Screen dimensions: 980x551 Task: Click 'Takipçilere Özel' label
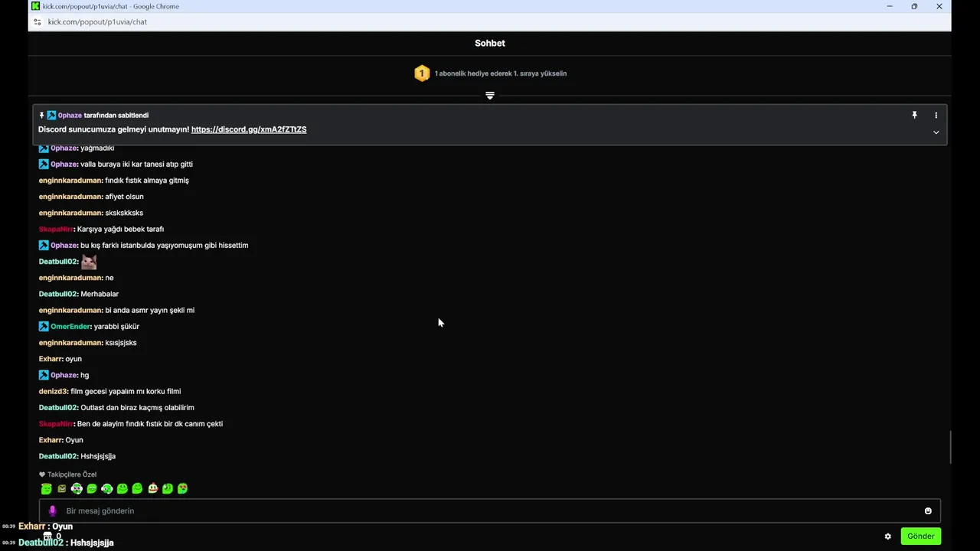72,474
